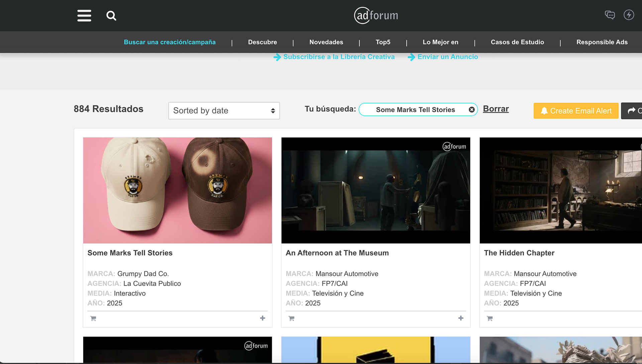Open the Sorted by date dropdown
Image resolution: width=642 pixels, height=364 pixels.
click(224, 111)
